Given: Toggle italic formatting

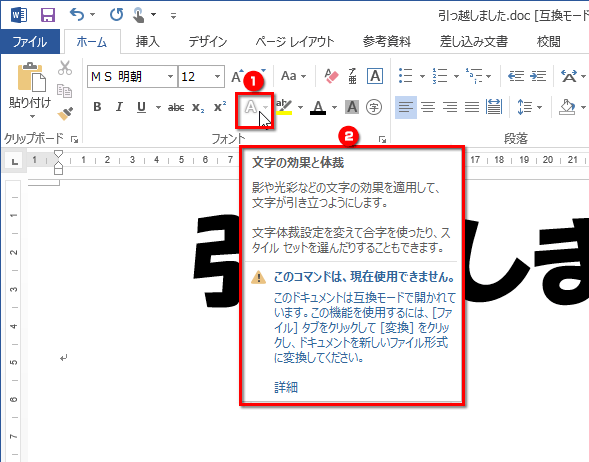Looking at the screenshot, I should click(x=119, y=107).
